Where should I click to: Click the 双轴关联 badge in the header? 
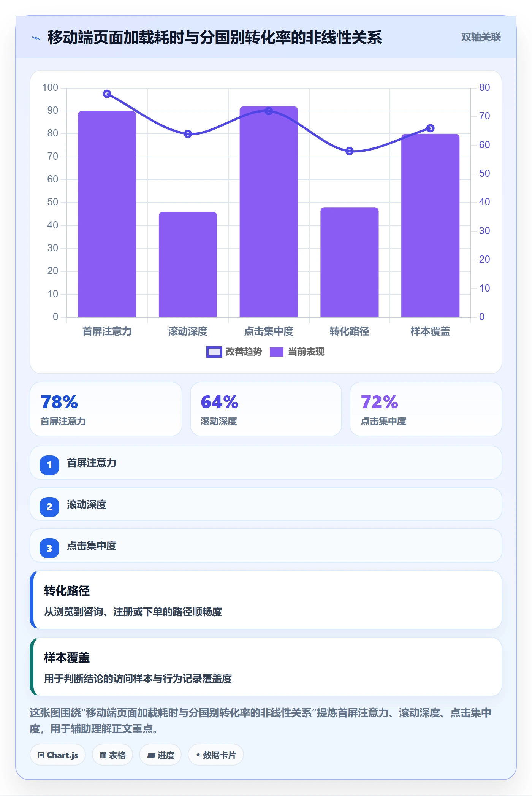coord(481,37)
